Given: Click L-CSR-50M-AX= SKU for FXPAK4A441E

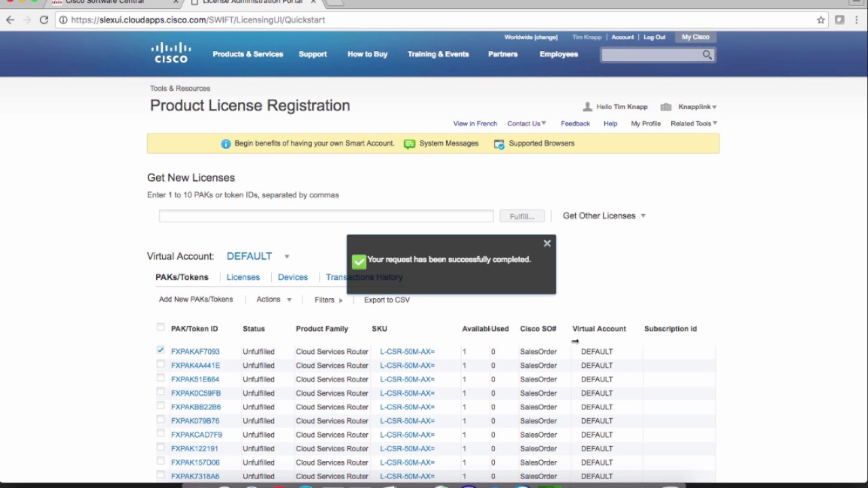Looking at the screenshot, I should click(x=408, y=365).
